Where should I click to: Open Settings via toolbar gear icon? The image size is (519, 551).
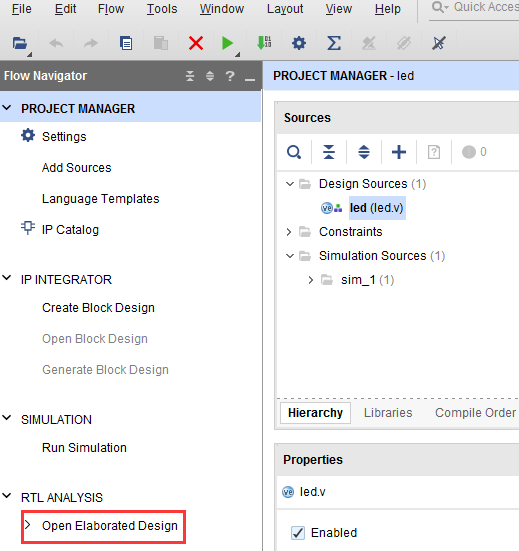[x=299, y=44]
